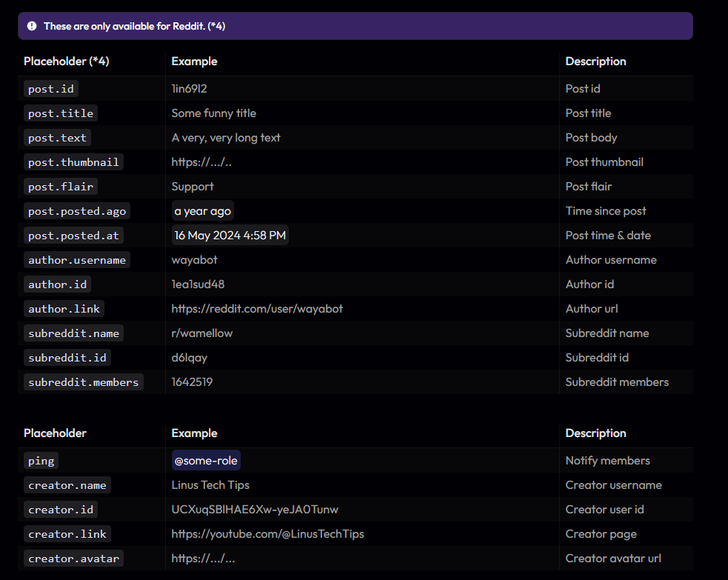Viewport: 728px width, 580px height.
Task: Click the 'wayabot' username example
Action: pyautogui.click(x=194, y=260)
